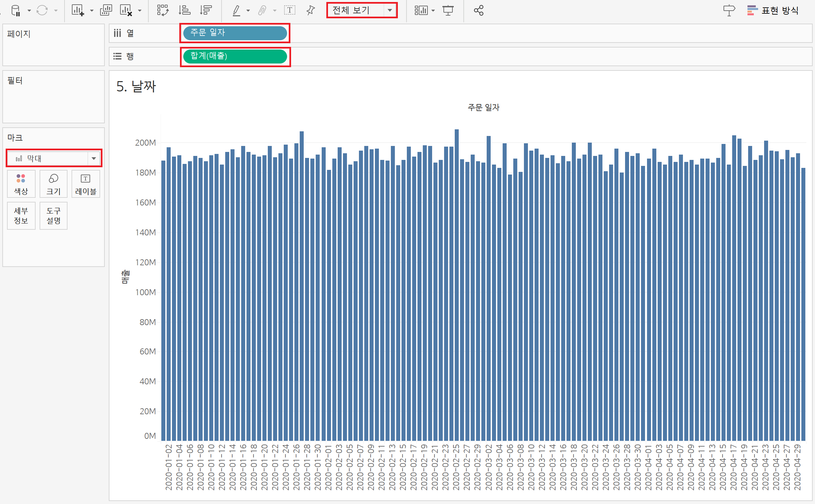The image size is (815, 504).
Task: Click the duplicate sheet icon
Action: click(x=106, y=10)
